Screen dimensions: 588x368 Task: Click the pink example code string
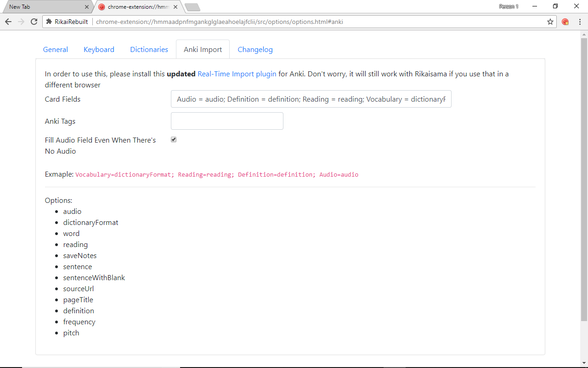point(217,175)
